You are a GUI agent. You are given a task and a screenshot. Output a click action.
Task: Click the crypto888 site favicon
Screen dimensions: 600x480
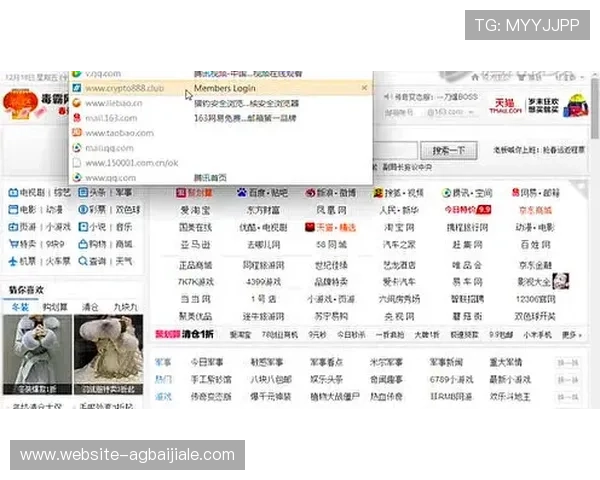click(77, 88)
